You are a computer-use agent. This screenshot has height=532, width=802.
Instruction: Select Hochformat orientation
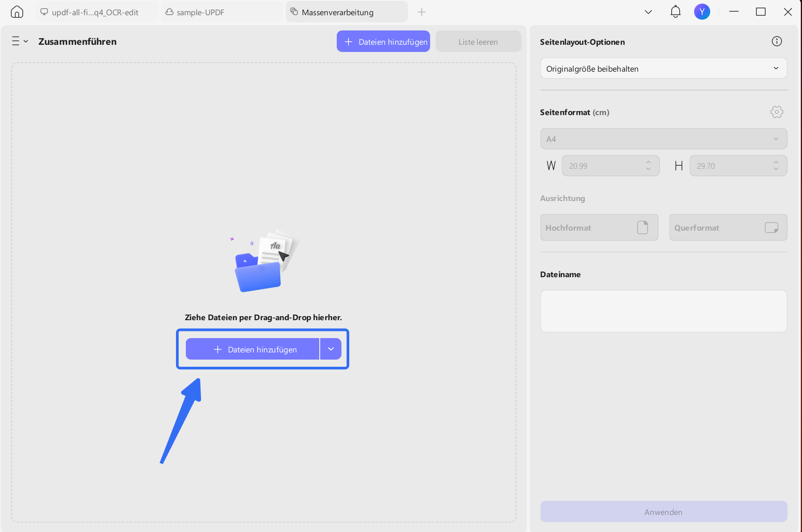click(x=599, y=227)
